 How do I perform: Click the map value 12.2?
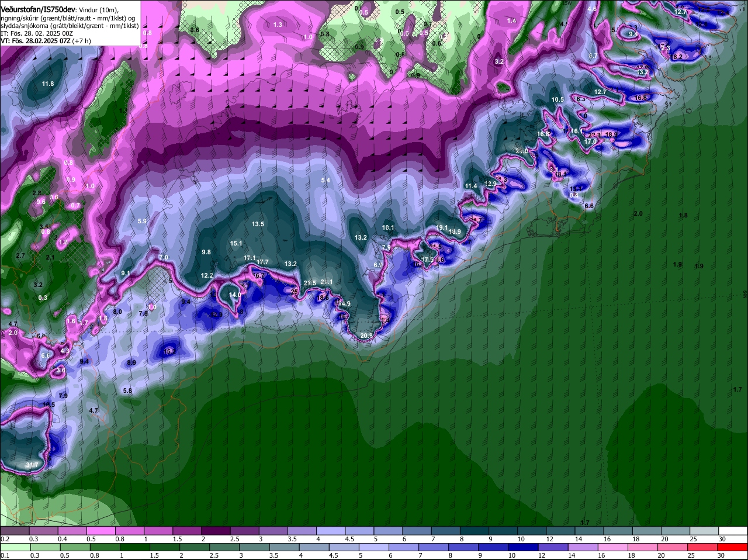point(207,275)
